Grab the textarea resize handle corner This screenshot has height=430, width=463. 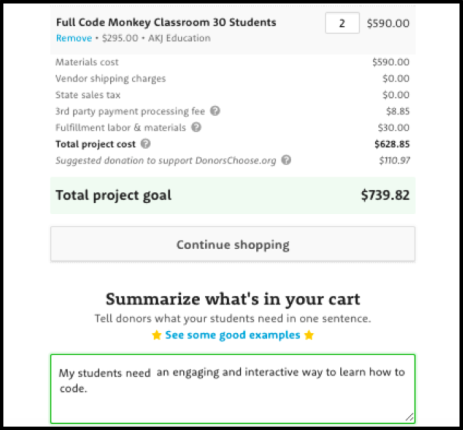click(410, 417)
